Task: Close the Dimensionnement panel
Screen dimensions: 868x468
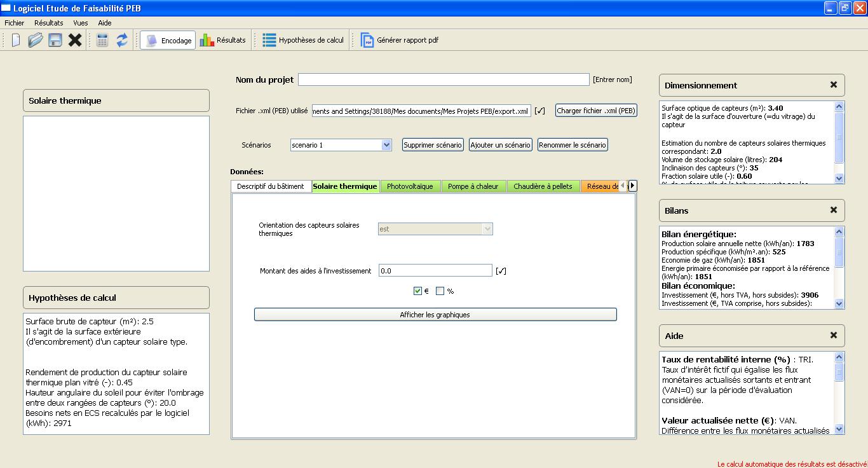Action: tap(834, 85)
